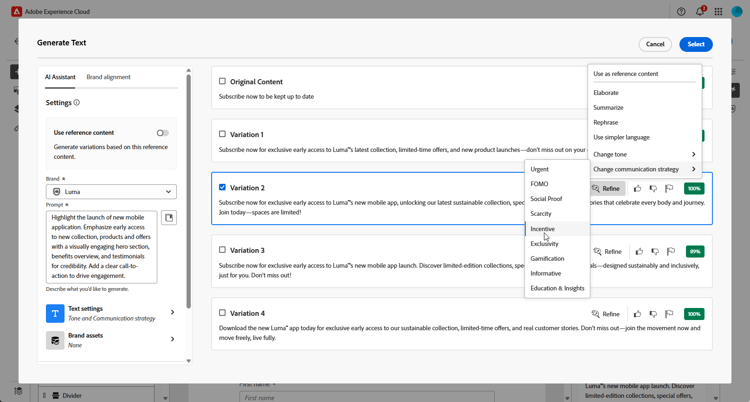
Task: Check the Variation 3 checkbox
Action: 222,250
